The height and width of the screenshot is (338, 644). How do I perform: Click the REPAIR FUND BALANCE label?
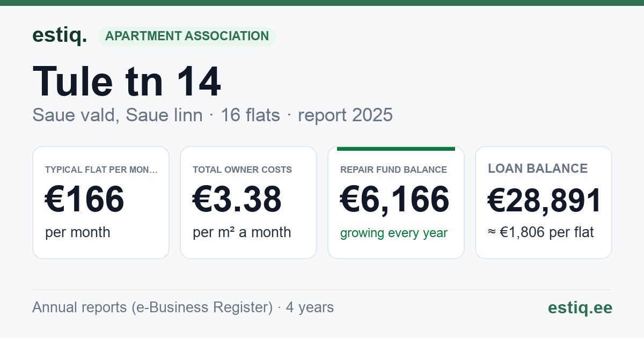[393, 170]
